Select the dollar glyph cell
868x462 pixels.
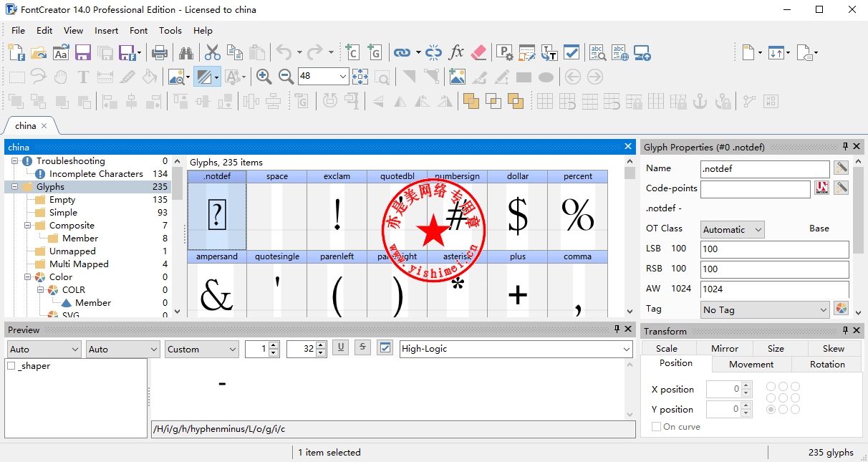pyautogui.click(x=518, y=211)
